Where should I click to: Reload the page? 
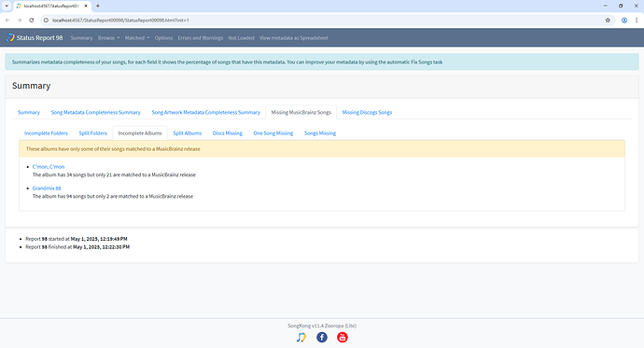tap(31, 21)
